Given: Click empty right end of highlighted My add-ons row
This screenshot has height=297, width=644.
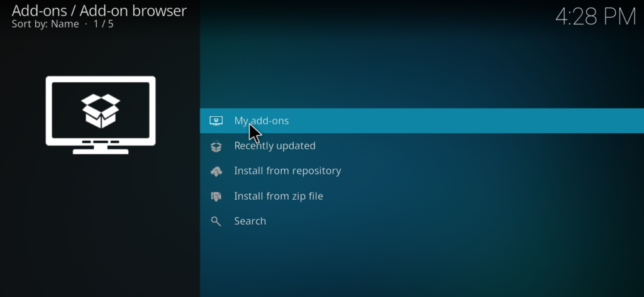Looking at the screenshot, I should tap(566, 121).
